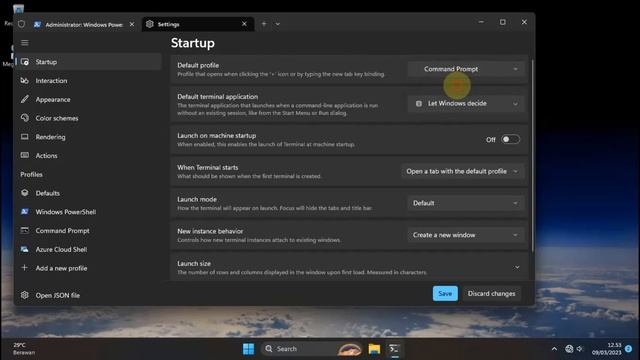Open the Defaults profile settings
This screenshot has width=640, height=360.
click(88, 193)
